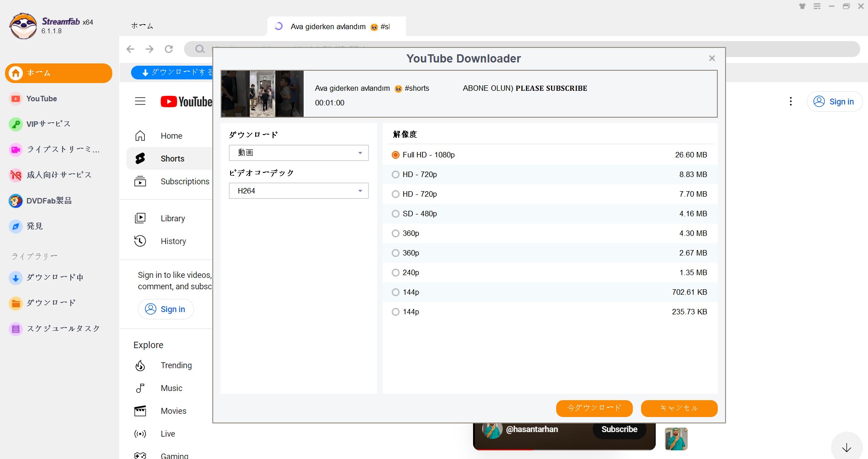
Task: Click the scroll-down arrow button for next short
Action: [847, 448]
